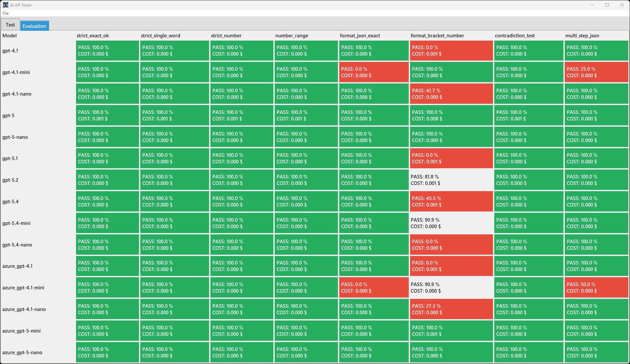Click the format_bracket_number column header
Image resolution: width=630 pixels, height=364 pixels.
click(x=437, y=36)
